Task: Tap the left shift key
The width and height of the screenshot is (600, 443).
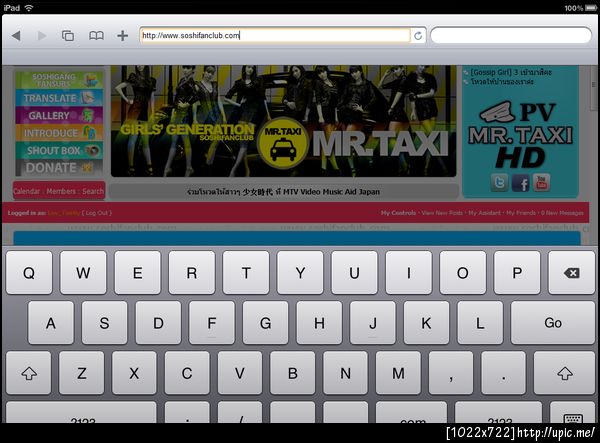Action: (x=29, y=373)
